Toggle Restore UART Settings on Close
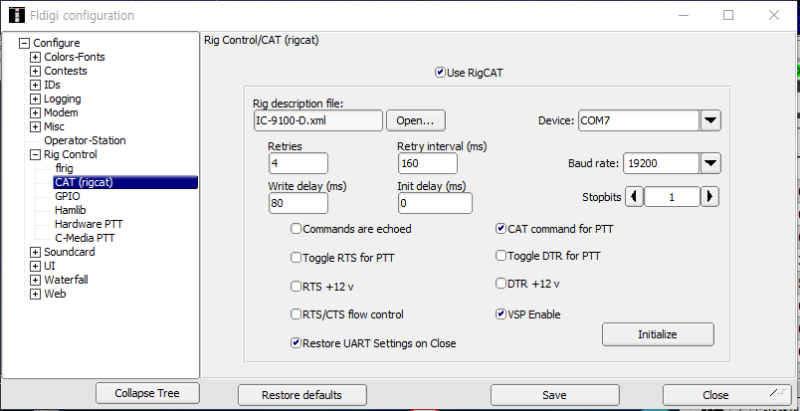This screenshot has width=800, height=411. point(296,343)
